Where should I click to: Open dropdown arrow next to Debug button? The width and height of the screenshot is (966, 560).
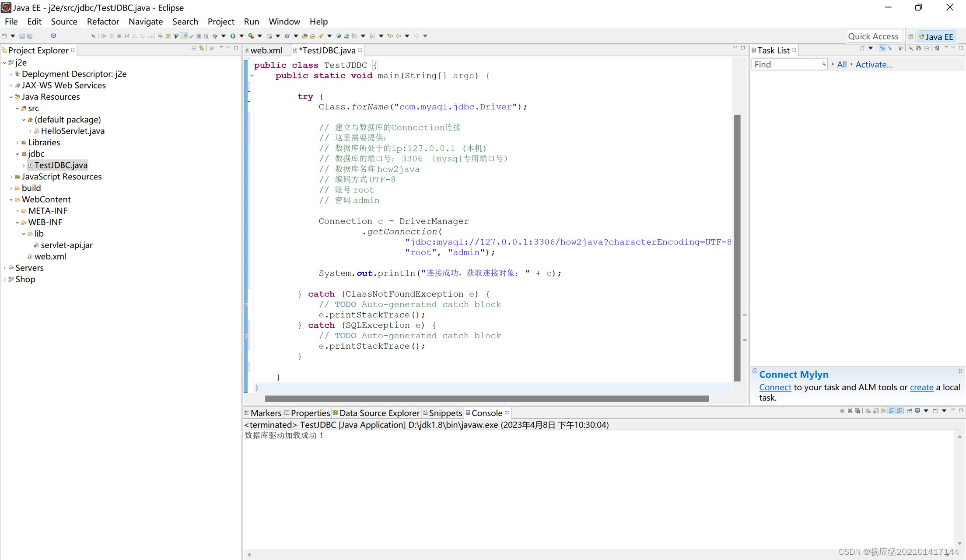(x=223, y=36)
